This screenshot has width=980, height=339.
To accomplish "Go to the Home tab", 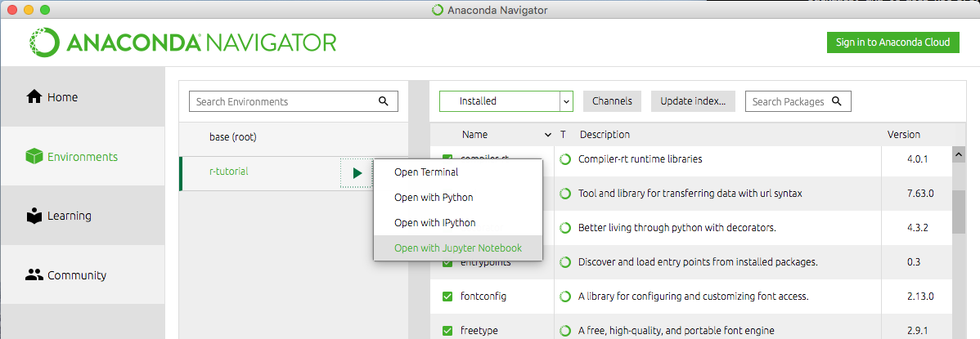I will click(x=83, y=96).
